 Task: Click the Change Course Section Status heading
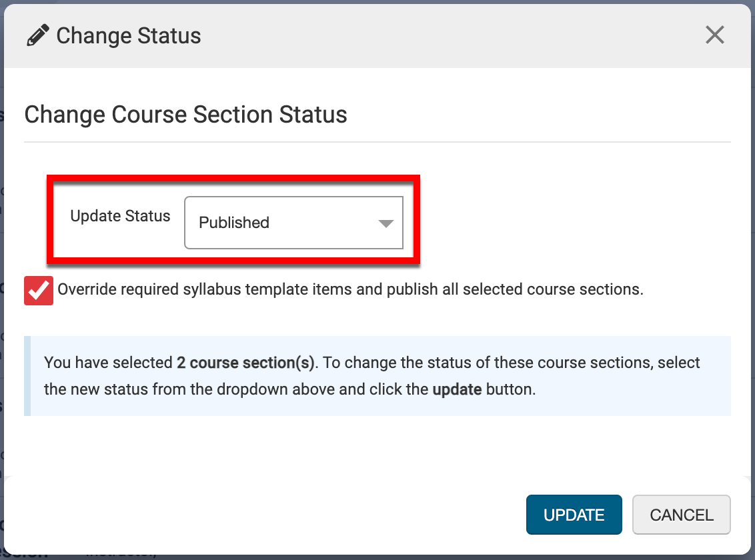[x=185, y=114]
